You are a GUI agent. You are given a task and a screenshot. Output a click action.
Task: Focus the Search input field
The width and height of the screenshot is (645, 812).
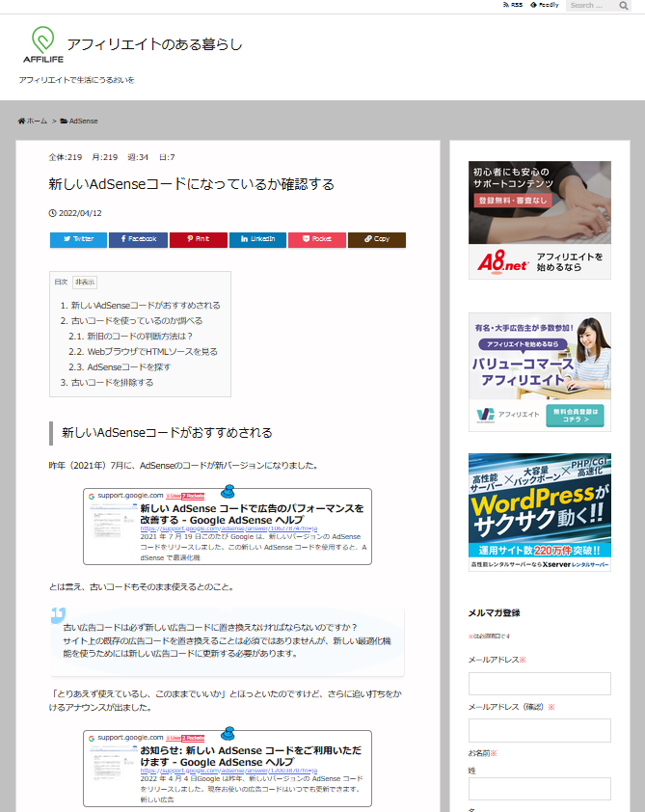591,6
